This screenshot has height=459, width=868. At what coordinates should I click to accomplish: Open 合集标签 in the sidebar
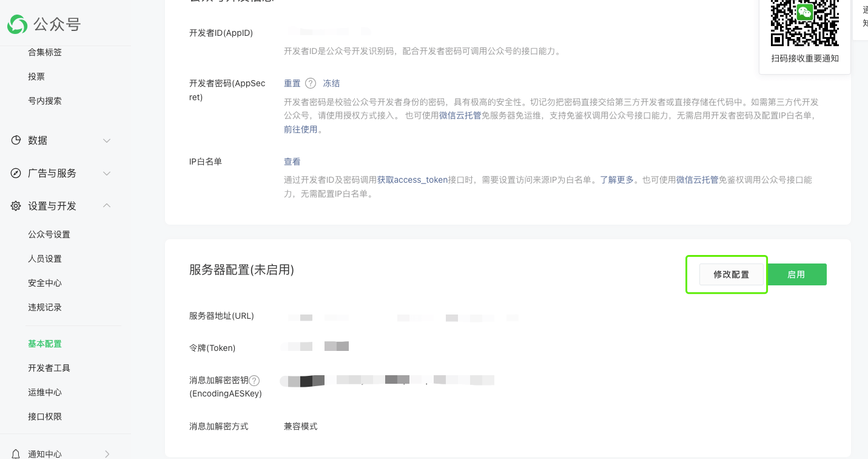45,52
